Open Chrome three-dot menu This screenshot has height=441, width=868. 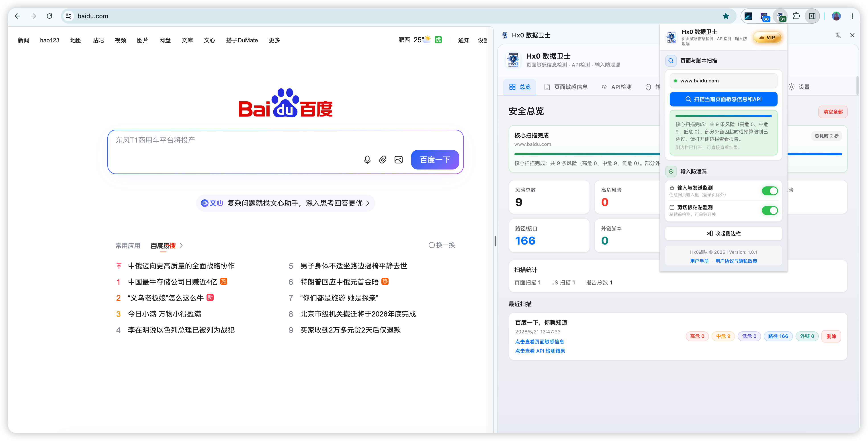(x=852, y=16)
